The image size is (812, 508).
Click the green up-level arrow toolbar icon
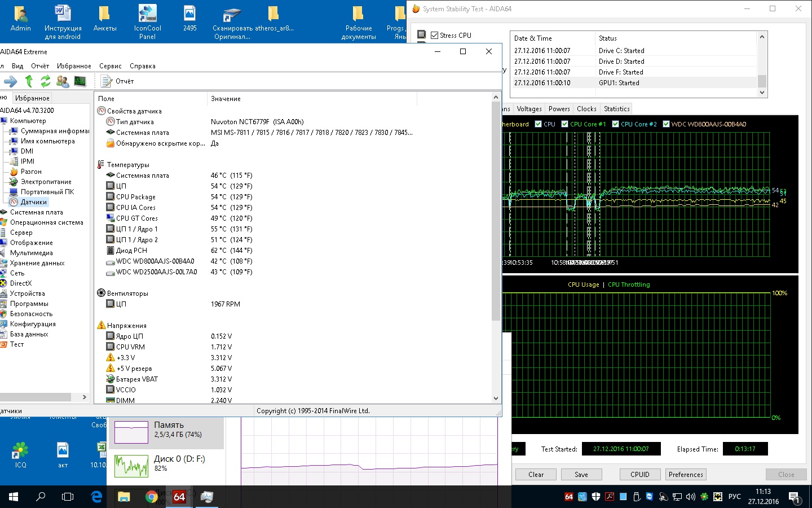(x=29, y=81)
